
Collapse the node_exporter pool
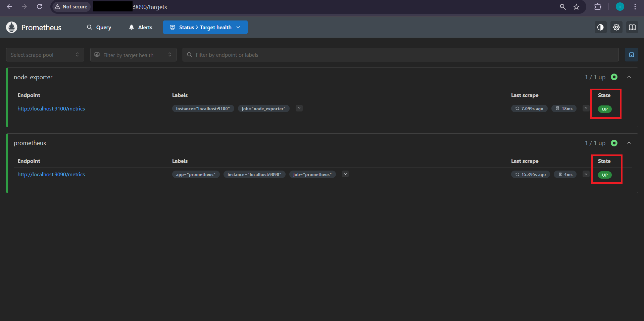tap(629, 77)
